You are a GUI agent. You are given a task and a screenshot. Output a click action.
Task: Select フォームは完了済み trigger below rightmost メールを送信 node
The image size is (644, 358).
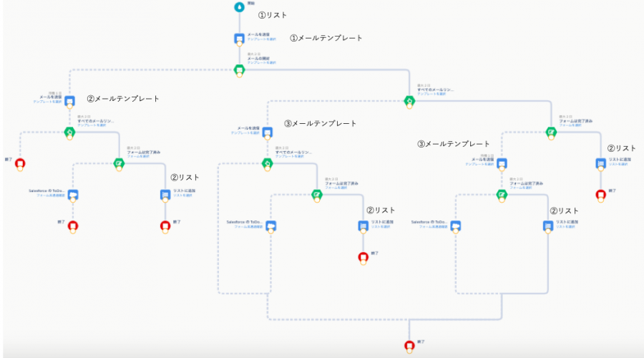point(502,195)
